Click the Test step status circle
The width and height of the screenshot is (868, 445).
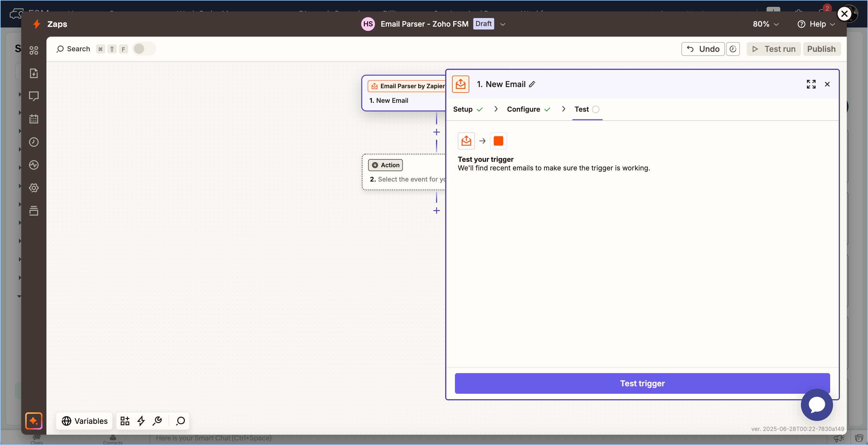tap(595, 109)
